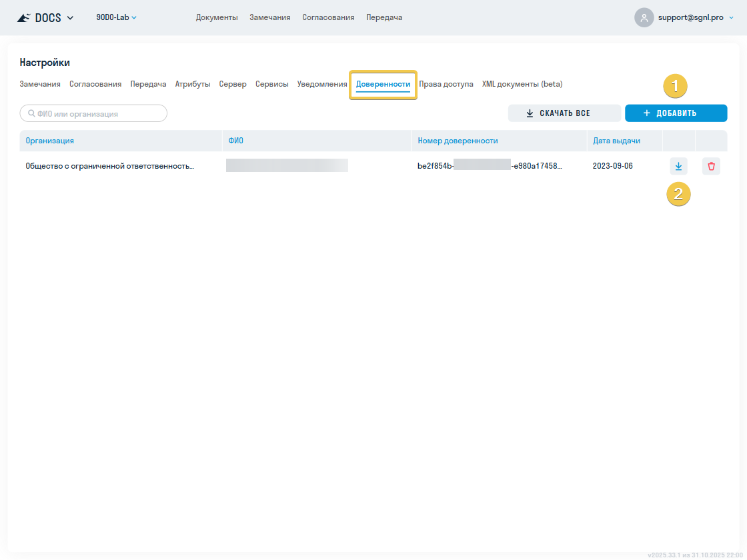Sort by the Организация column header
The width and height of the screenshot is (747, 560).
pyautogui.click(x=50, y=141)
